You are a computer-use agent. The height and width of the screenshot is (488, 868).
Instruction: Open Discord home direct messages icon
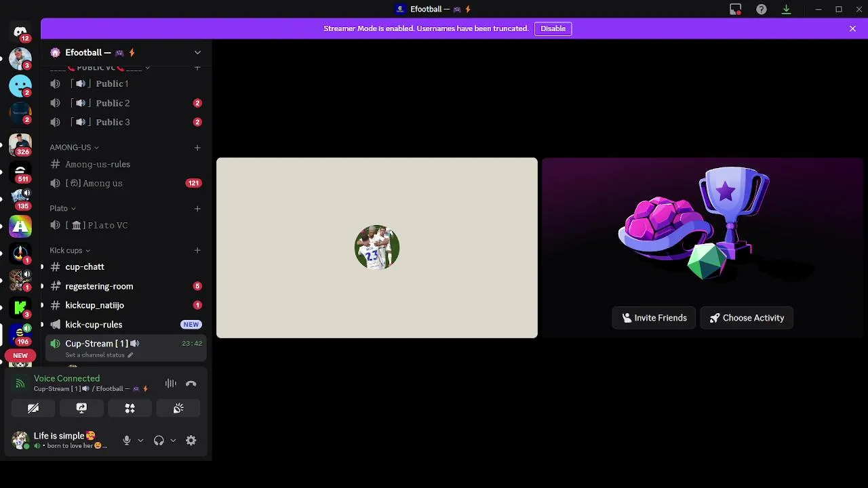point(20,31)
